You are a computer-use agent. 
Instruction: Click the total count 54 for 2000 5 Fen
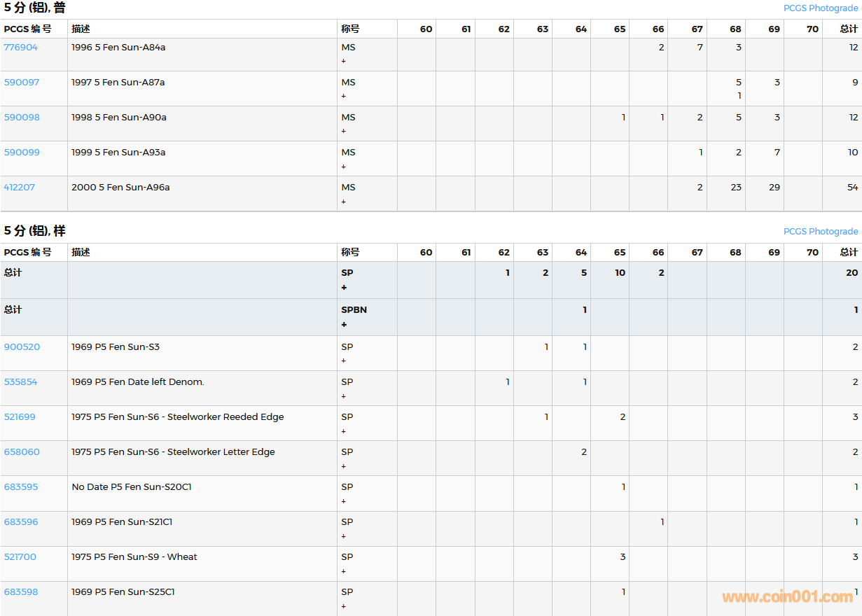(852, 188)
